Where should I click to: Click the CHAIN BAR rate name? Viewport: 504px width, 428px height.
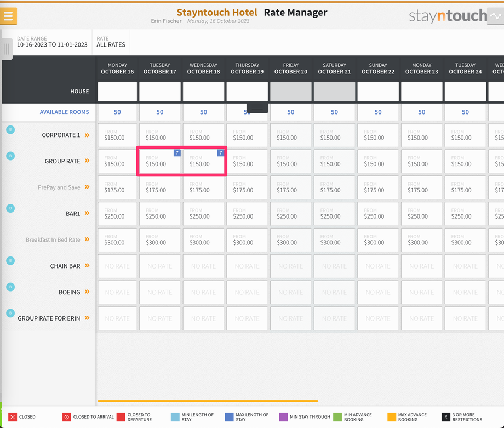click(x=65, y=266)
